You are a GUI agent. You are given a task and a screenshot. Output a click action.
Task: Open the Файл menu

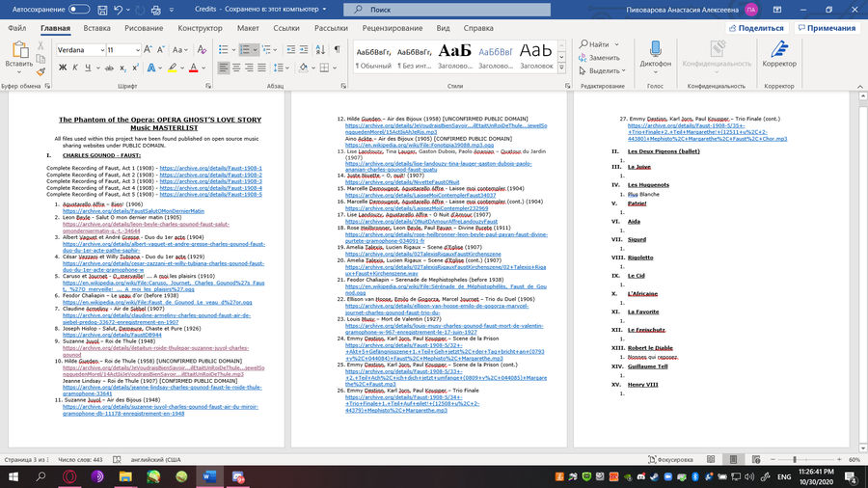[x=17, y=28]
